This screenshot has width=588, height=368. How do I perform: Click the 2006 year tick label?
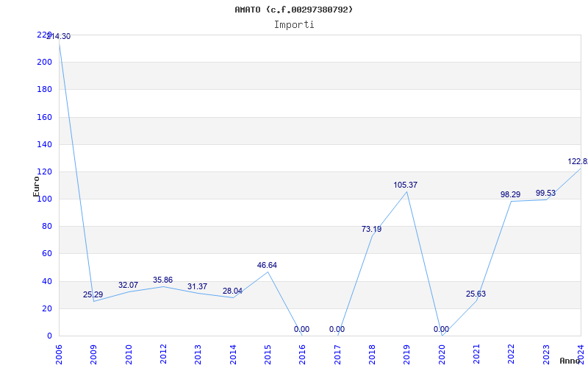coord(59,354)
